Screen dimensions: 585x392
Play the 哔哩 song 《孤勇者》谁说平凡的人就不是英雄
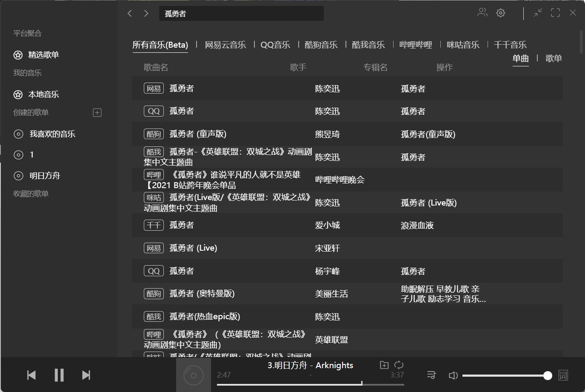click(222, 180)
